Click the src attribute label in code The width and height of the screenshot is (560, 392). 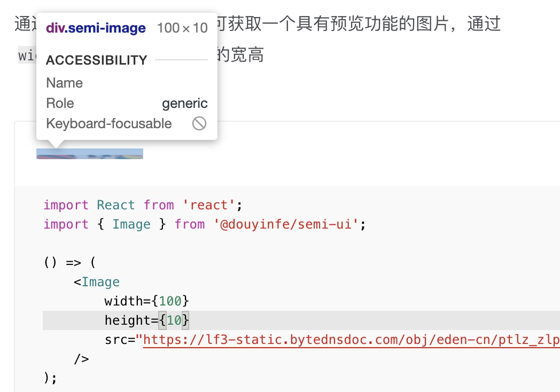coord(115,340)
